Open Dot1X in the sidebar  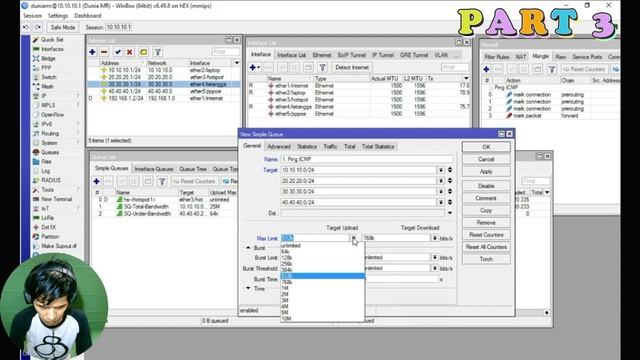49,227
